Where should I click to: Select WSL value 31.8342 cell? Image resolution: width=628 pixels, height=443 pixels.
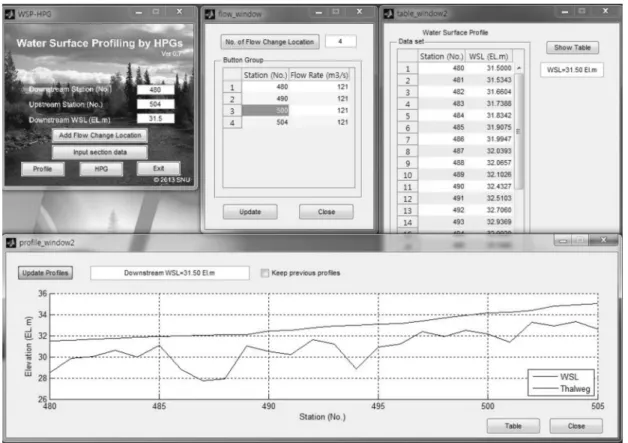point(489,115)
